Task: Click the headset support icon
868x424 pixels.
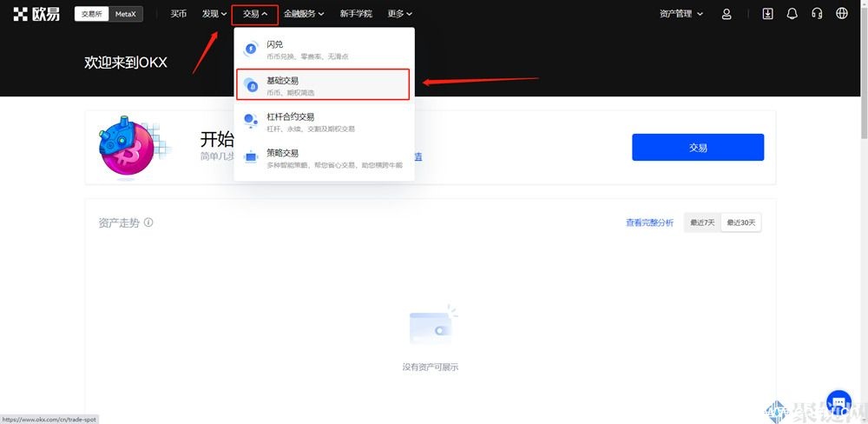Action: pos(817,14)
